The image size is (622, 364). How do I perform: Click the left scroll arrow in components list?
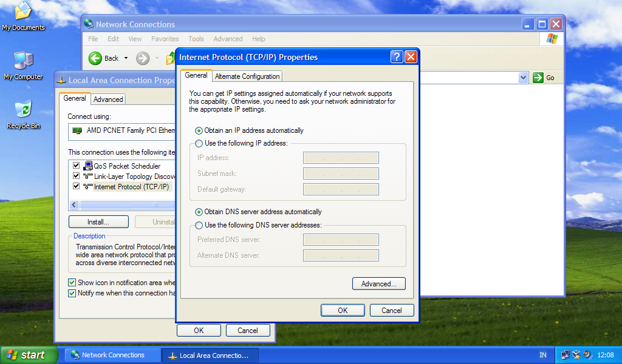tap(74, 205)
